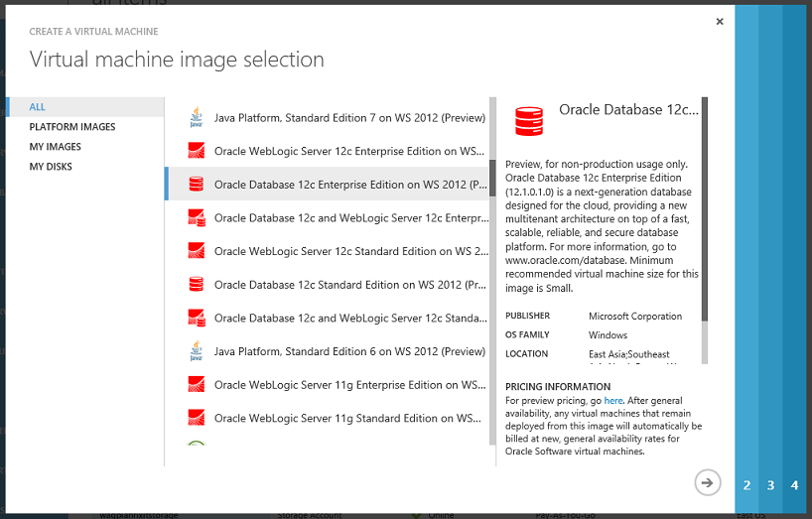Click the 'East Asia;Southeast' location value

[628, 354]
